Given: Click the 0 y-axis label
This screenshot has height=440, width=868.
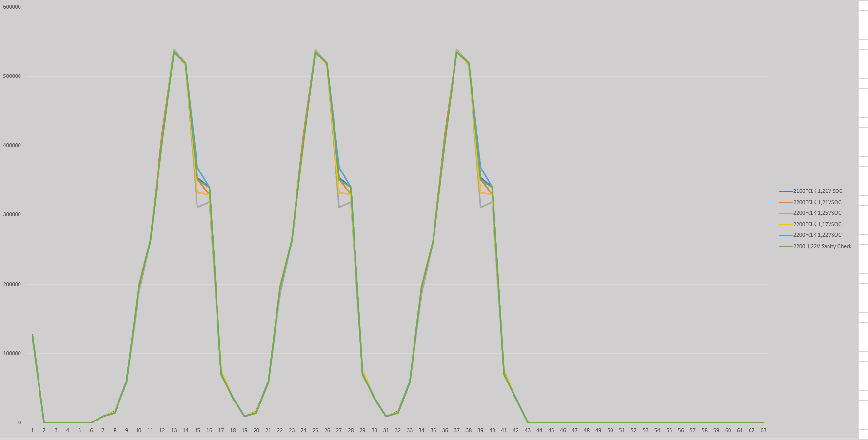Looking at the screenshot, I should click(20, 422).
